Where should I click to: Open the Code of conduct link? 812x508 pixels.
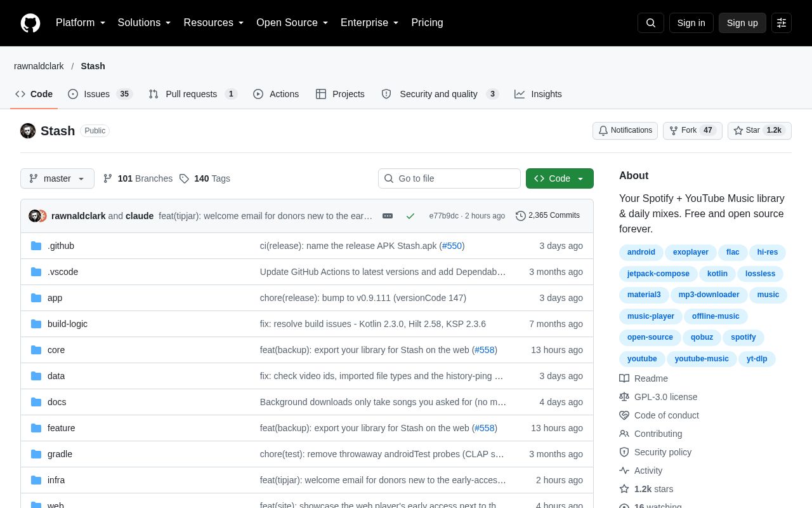[x=659, y=415]
